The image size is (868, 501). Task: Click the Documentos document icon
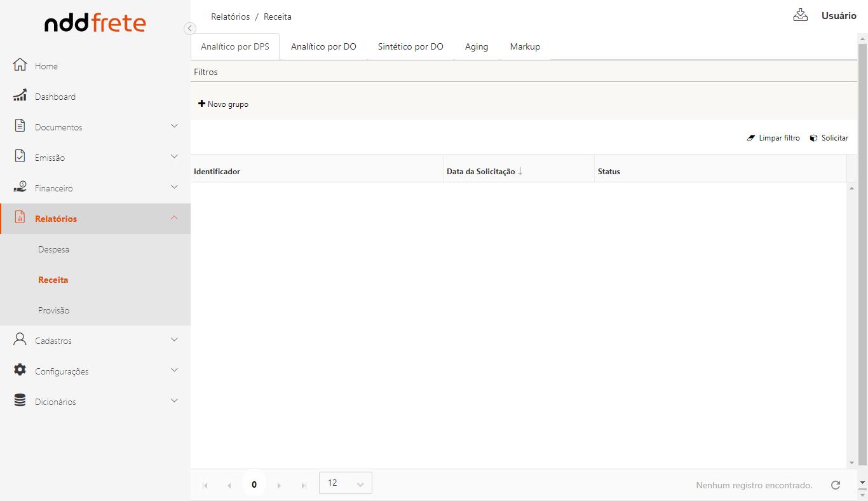click(20, 127)
